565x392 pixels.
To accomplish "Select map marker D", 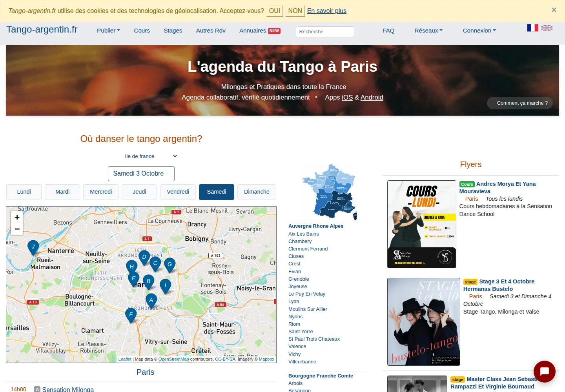I will tap(144, 258).
